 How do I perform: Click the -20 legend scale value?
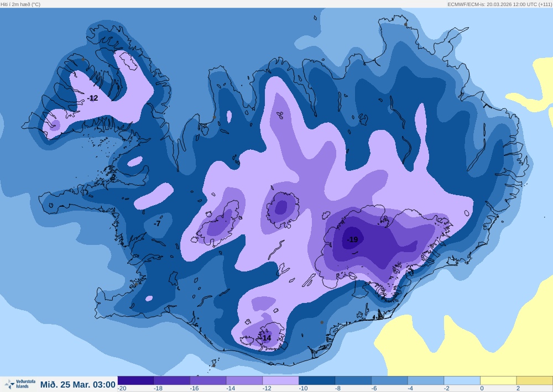point(122,389)
